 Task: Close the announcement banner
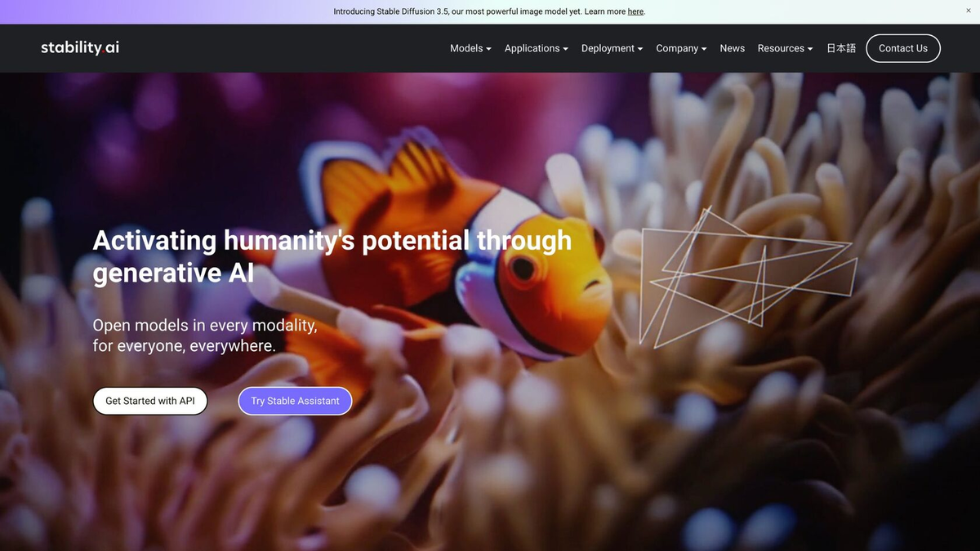(x=969, y=11)
